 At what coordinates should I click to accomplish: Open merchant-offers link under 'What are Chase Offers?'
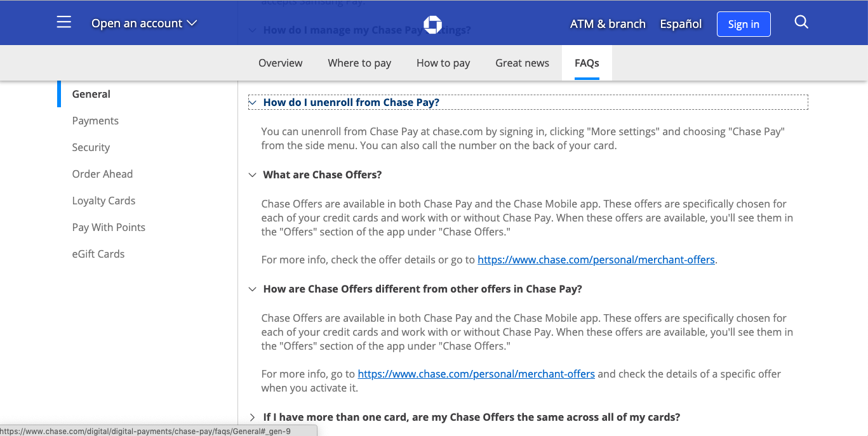596,260
